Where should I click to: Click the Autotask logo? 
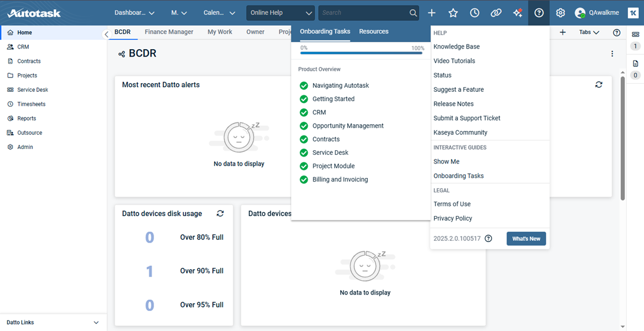click(x=33, y=13)
